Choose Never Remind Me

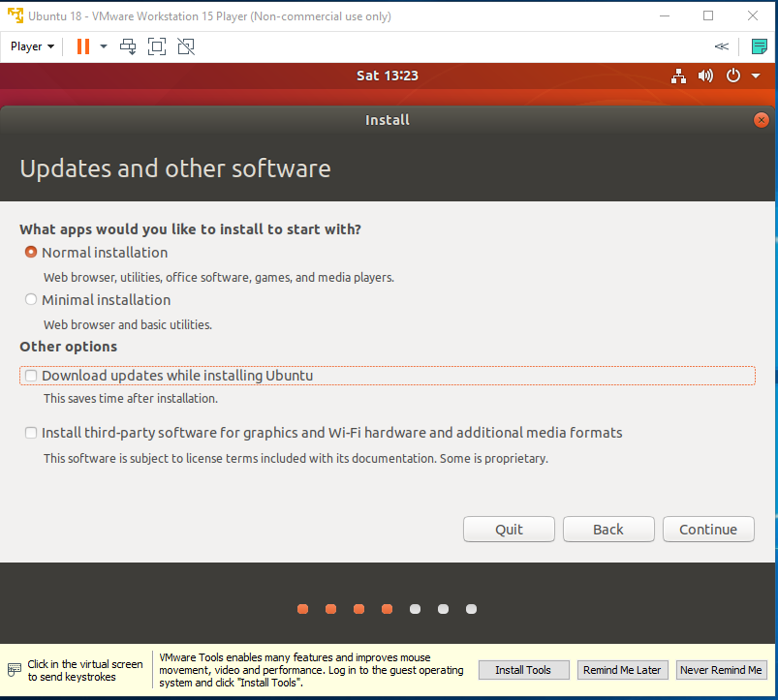click(x=722, y=670)
